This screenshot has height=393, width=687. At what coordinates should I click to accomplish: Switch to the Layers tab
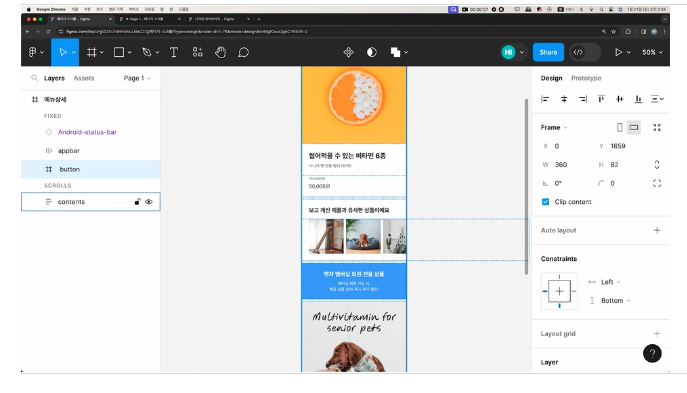click(x=54, y=78)
